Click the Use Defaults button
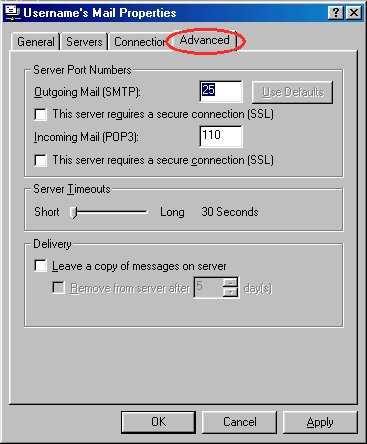The width and height of the screenshot is (367, 444). click(x=292, y=92)
